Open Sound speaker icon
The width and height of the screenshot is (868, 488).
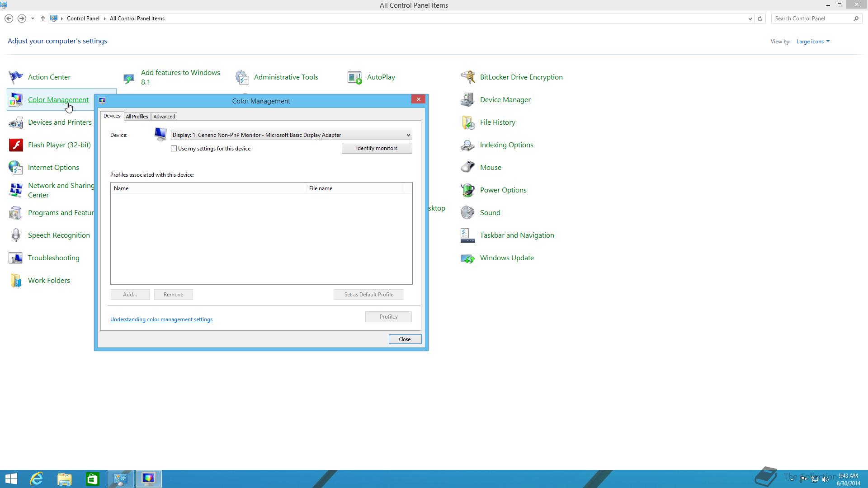click(468, 213)
